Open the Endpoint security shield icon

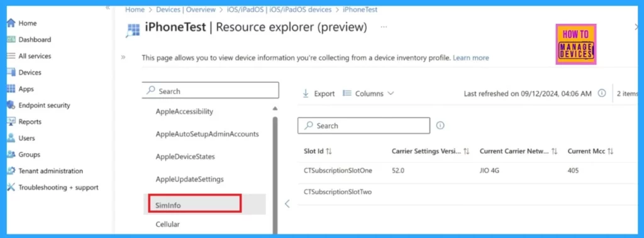click(11, 105)
